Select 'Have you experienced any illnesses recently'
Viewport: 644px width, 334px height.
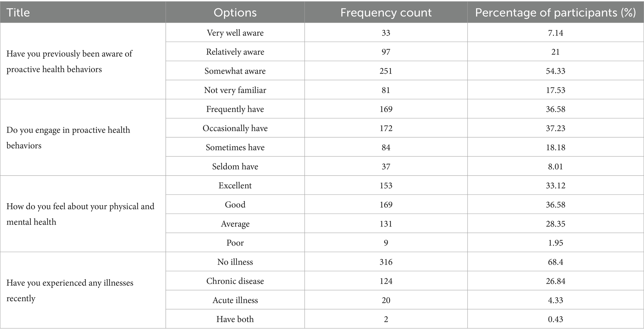[70, 290]
